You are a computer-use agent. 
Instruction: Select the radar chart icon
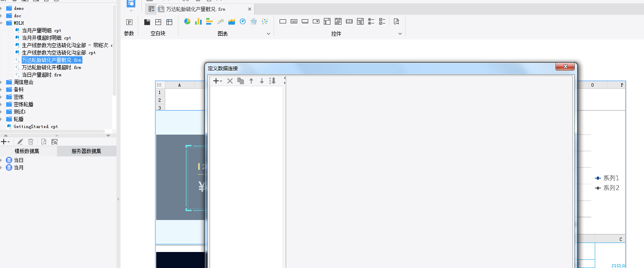[254, 21]
